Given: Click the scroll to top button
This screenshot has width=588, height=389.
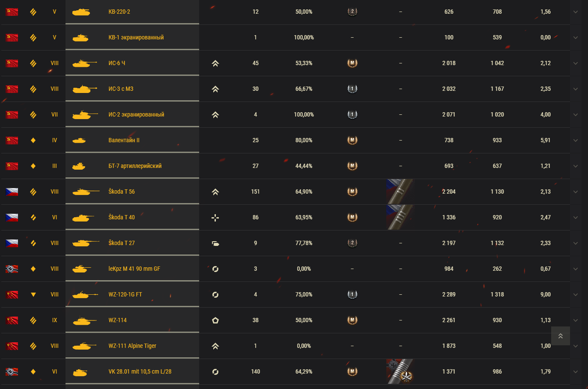Looking at the screenshot, I should [x=560, y=336].
